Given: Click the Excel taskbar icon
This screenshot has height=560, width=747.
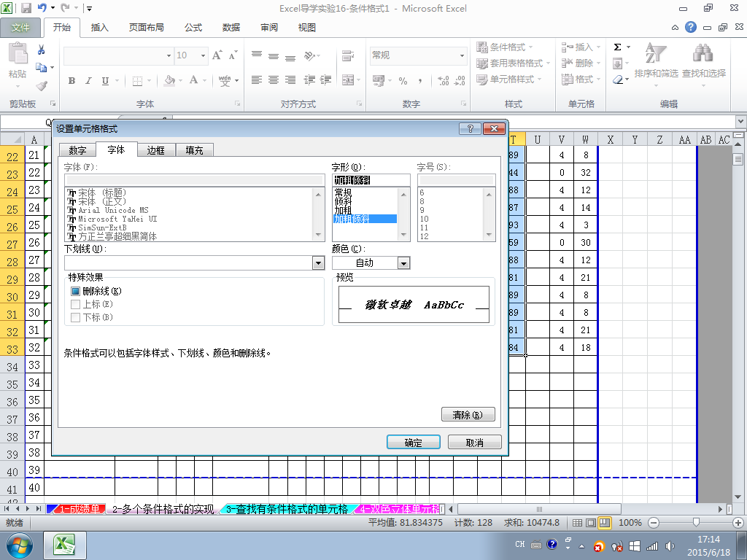Looking at the screenshot, I should [65, 545].
